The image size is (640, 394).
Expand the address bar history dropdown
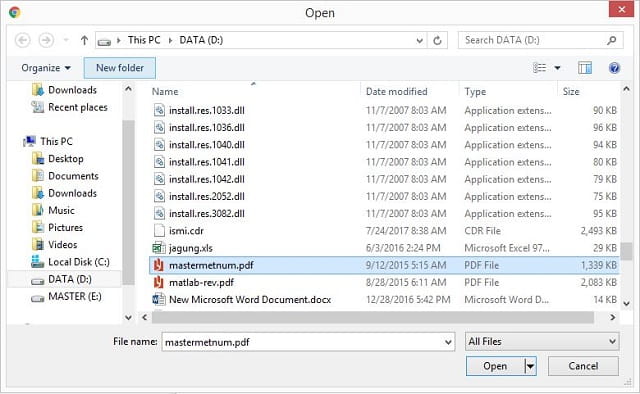pos(419,40)
